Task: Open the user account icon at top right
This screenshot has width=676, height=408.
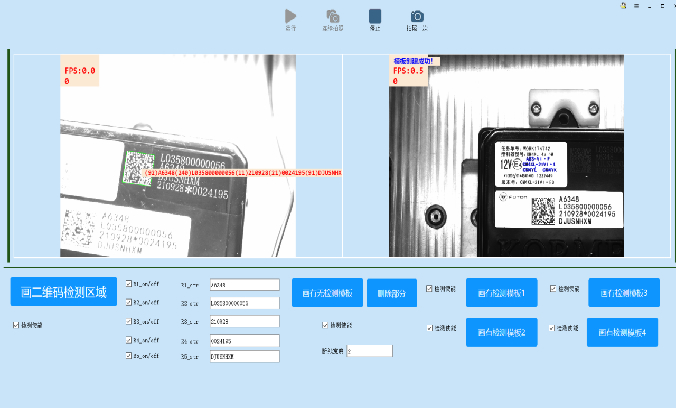Action: [x=624, y=5]
